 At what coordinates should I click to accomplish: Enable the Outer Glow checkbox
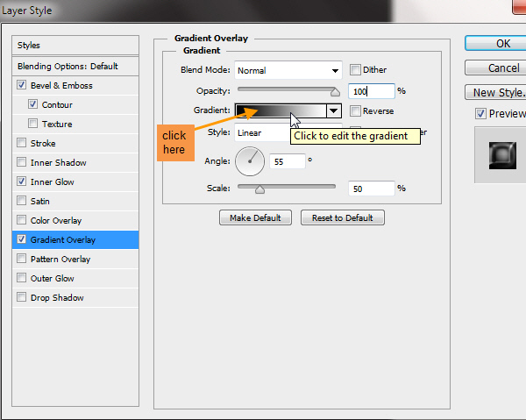21,278
